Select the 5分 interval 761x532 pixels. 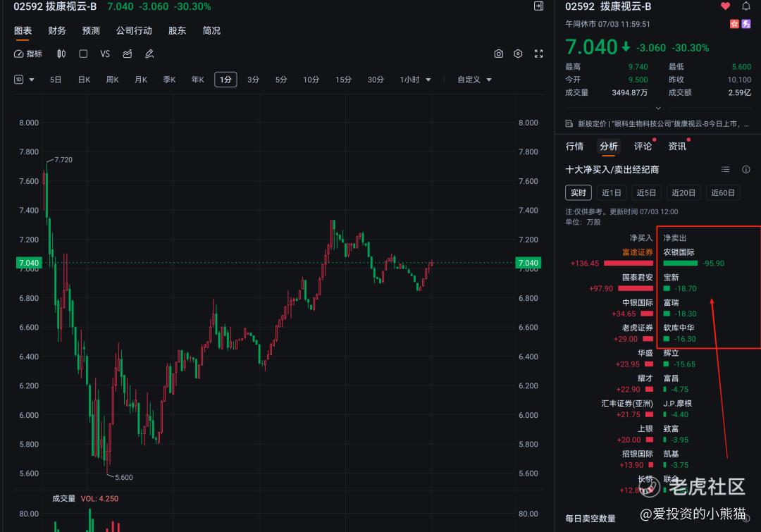click(281, 80)
